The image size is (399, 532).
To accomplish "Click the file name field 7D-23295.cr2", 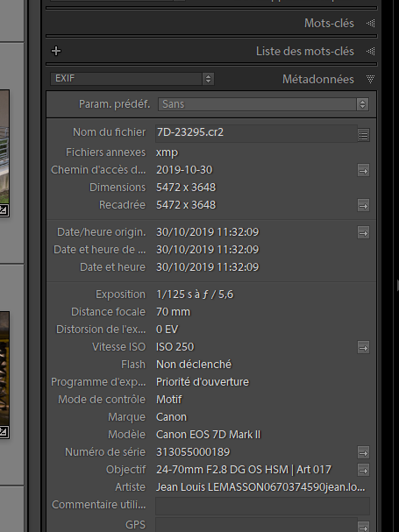I will tap(256, 132).
